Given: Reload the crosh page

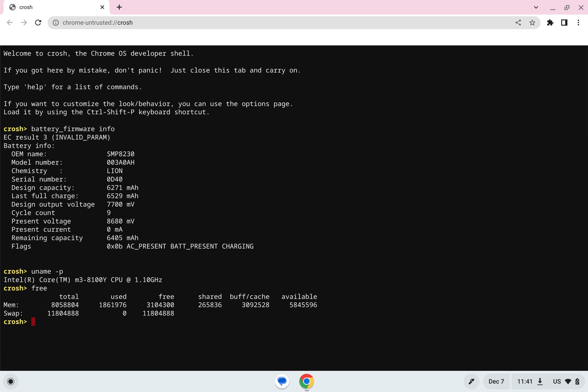Looking at the screenshot, I should pos(38,23).
